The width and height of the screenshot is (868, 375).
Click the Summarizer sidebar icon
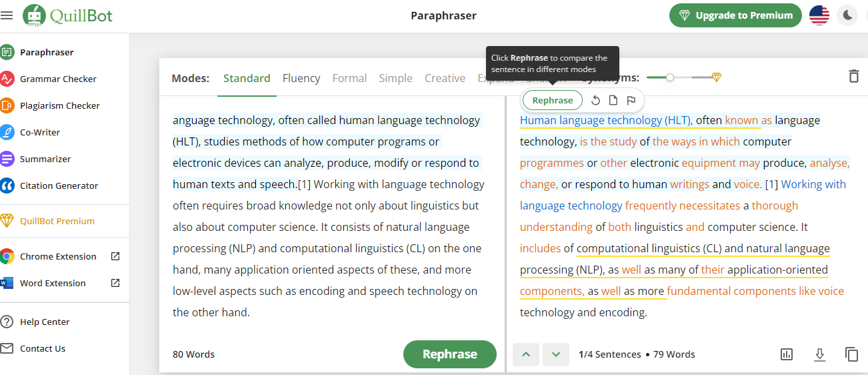(x=7, y=159)
